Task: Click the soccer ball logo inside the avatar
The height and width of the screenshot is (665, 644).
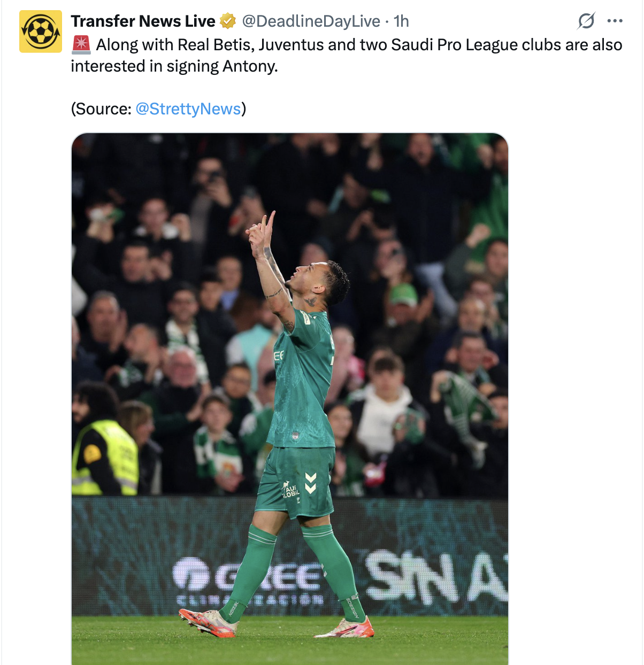Action: tap(41, 31)
